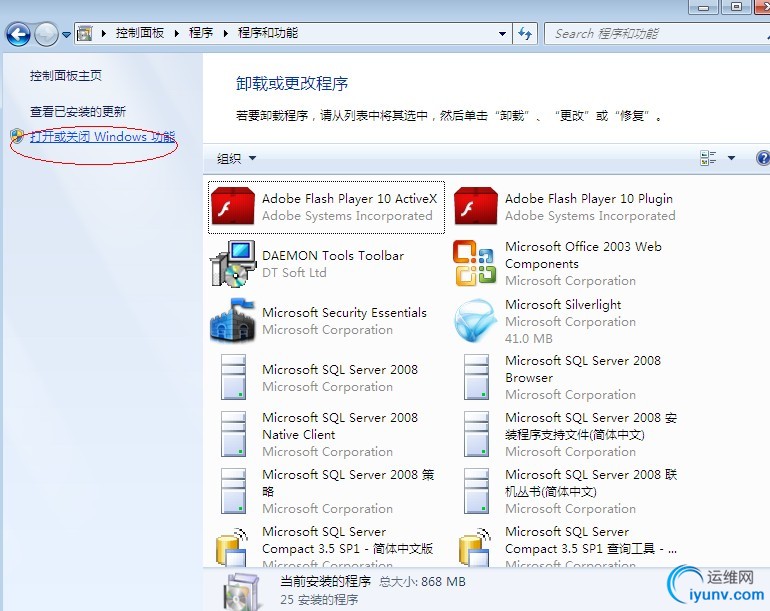The image size is (770, 611).
Task: Click Adobe Flash Player 10 Plugin name
Action: click(x=589, y=199)
